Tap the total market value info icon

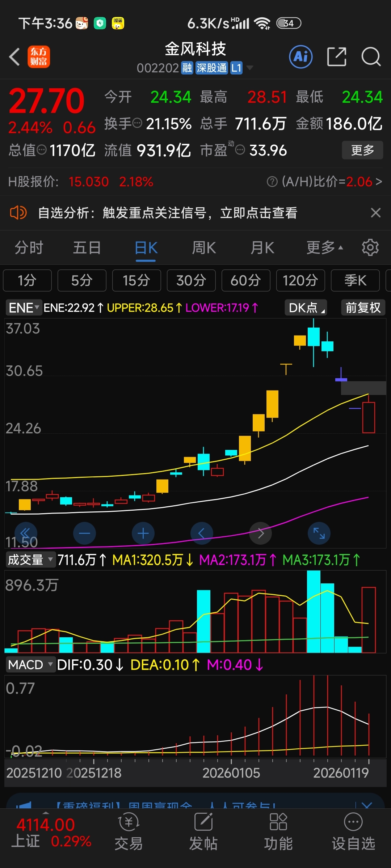pyautogui.click(x=42, y=149)
